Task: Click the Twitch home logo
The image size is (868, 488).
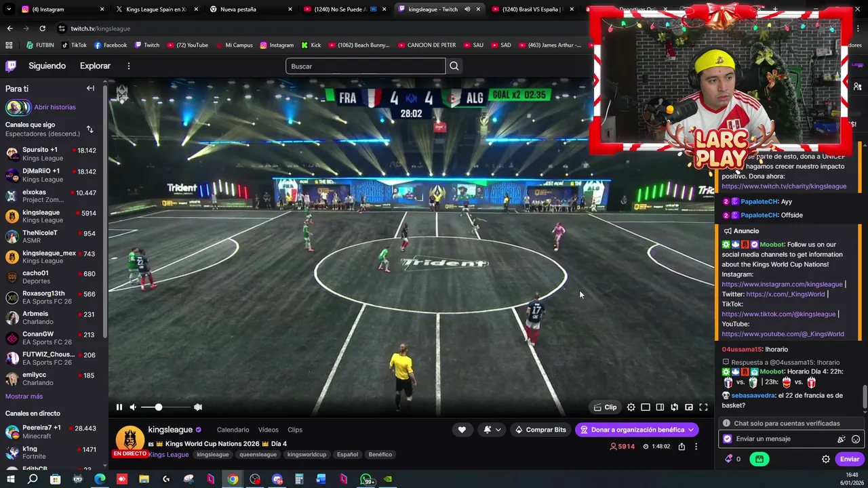Action: point(11,66)
